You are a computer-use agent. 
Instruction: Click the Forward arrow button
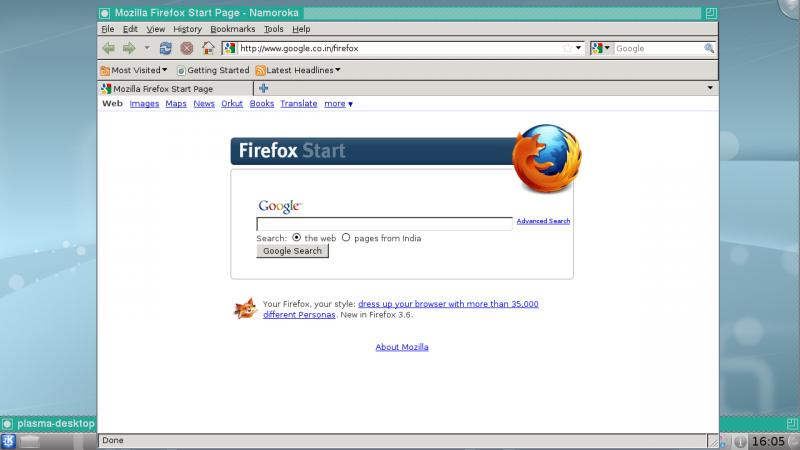coord(129,48)
